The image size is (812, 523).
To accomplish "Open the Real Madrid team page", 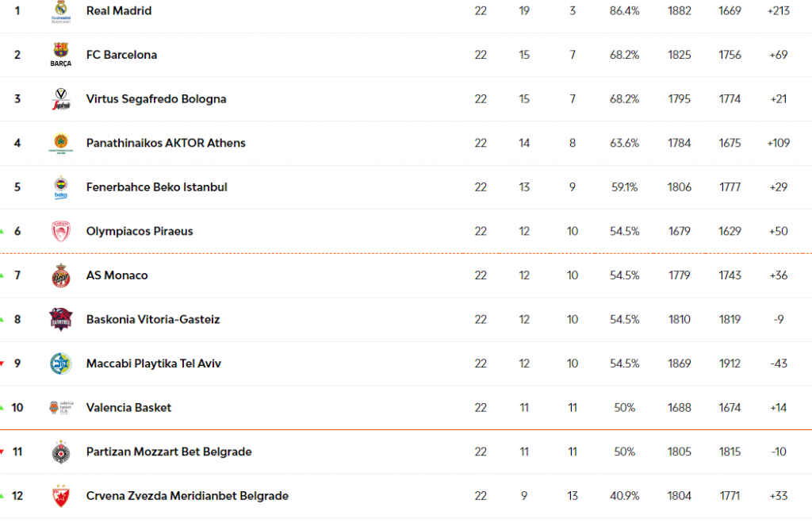I will [x=119, y=11].
